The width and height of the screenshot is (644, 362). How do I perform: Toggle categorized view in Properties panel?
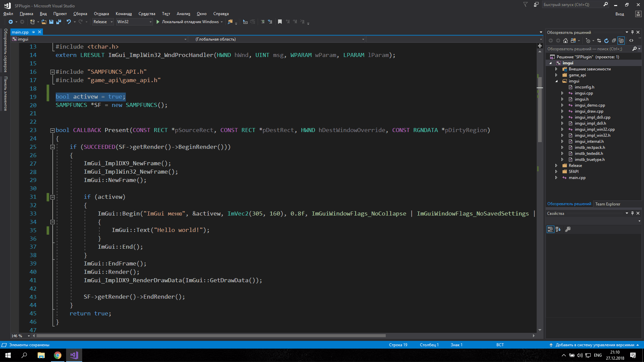(550, 229)
